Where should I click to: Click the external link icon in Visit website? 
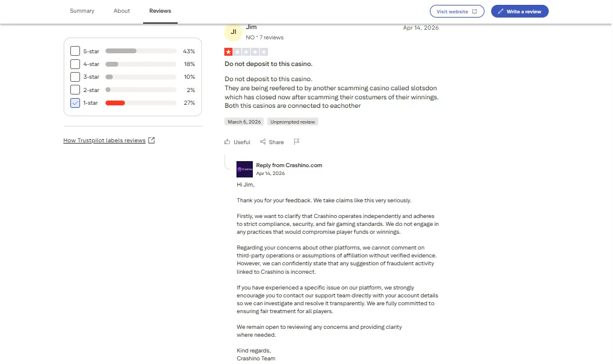tap(474, 12)
